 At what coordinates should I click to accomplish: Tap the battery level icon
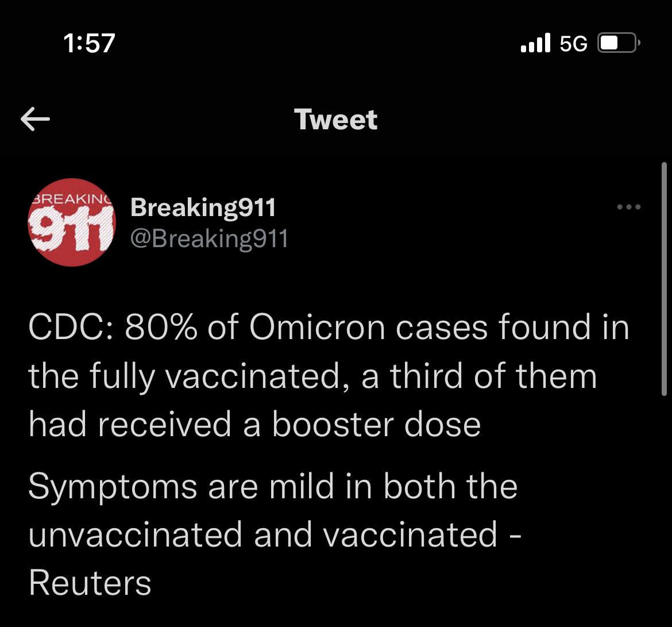[x=619, y=43]
